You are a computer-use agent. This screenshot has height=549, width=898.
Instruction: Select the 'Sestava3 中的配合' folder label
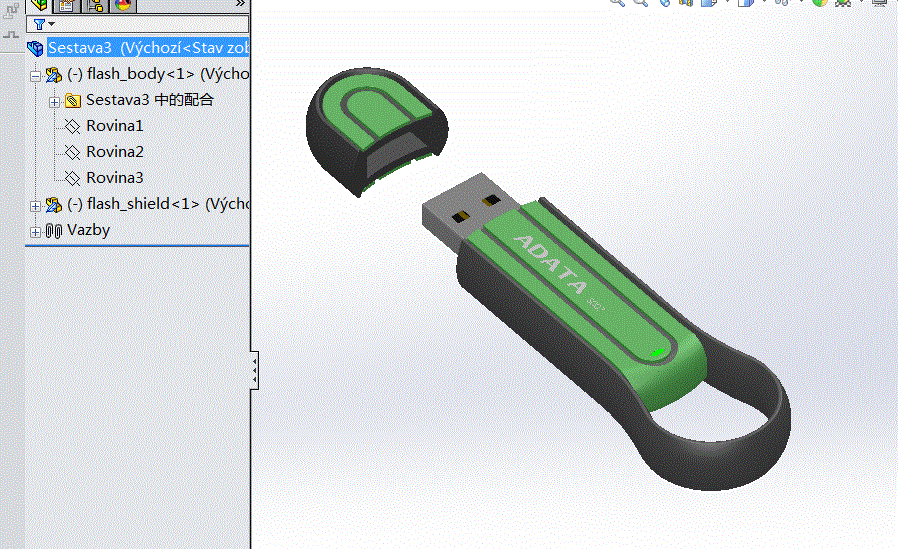point(149,100)
